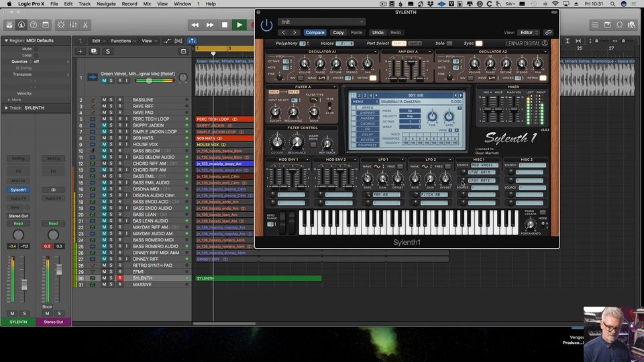644x362 pixels.
Task: Open the Oscillator A1 section menu arrow
Action: click(376, 52)
